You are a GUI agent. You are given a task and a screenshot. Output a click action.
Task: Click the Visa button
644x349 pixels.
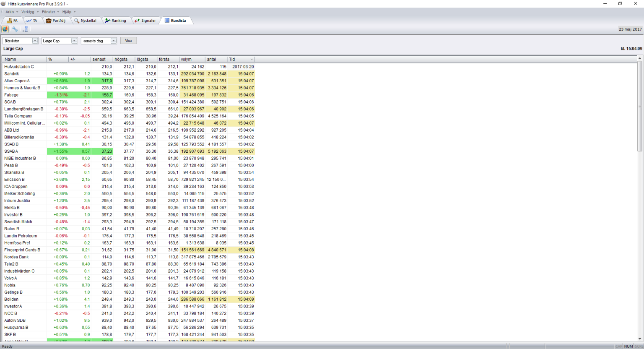[128, 41]
